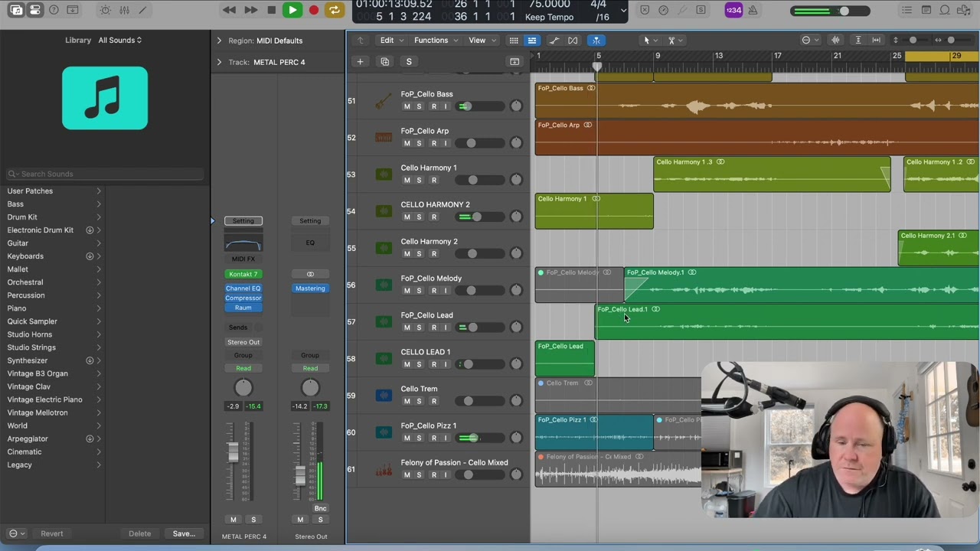
Task: Click the vertical auto zoom button
Action: pyautogui.click(x=858, y=40)
